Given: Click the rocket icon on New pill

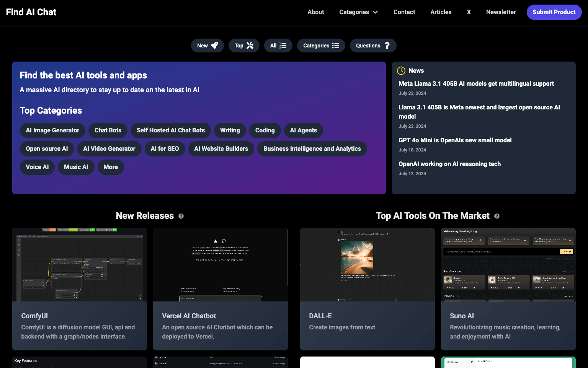Looking at the screenshot, I should click(x=214, y=46).
